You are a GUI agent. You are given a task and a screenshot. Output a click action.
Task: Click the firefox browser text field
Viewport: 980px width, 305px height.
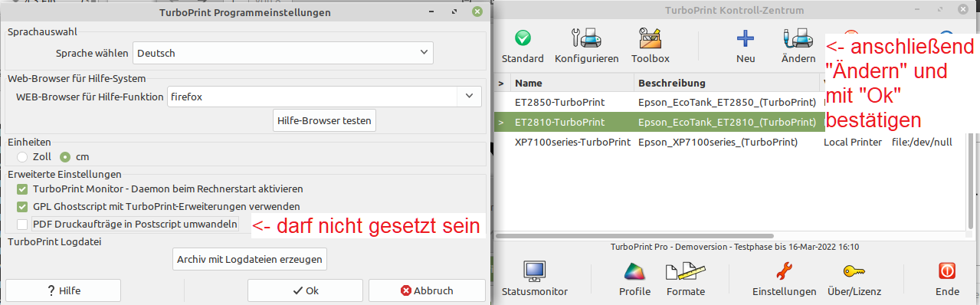(312, 96)
